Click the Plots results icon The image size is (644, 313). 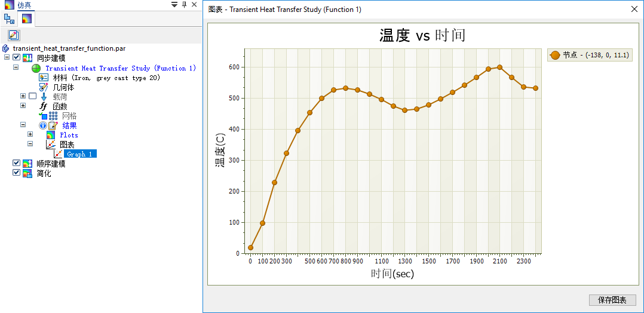[x=51, y=135]
